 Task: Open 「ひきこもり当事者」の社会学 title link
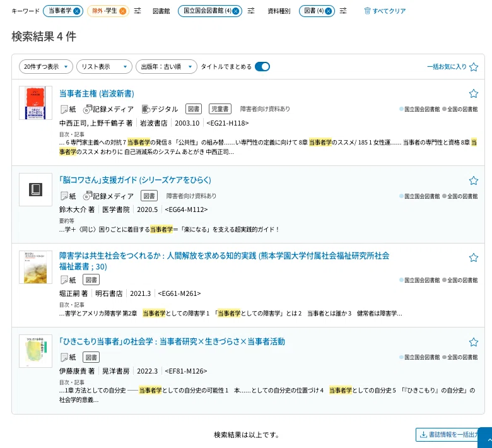[x=172, y=341]
